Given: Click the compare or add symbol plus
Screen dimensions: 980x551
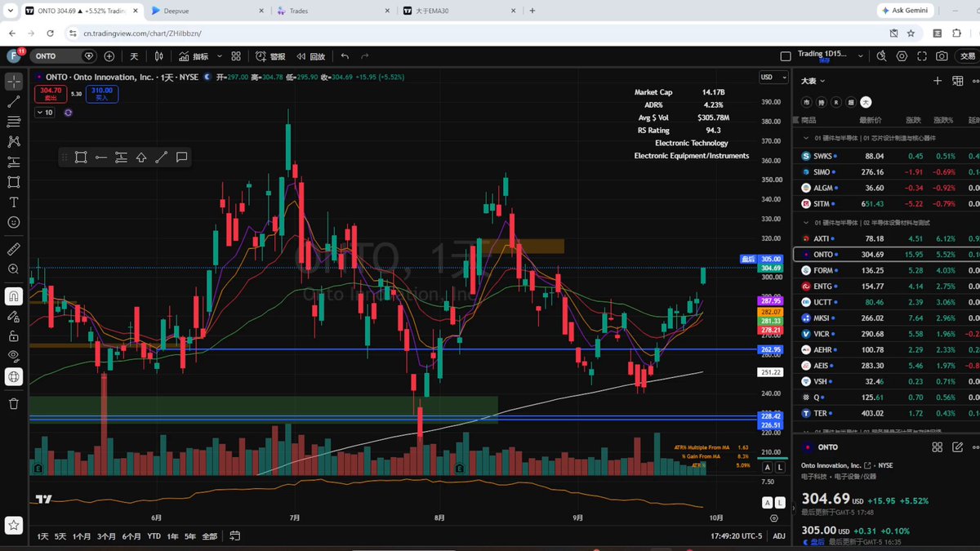Looking at the screenshot, I should [109, 56].
